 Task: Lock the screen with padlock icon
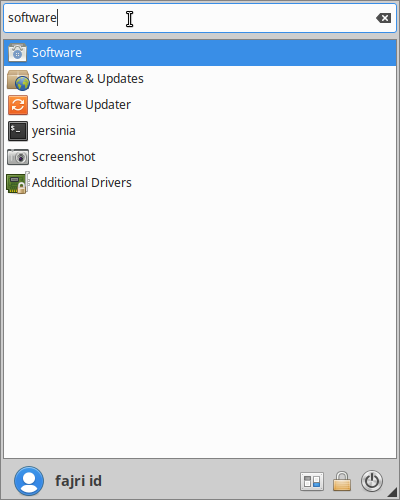(x=342, y=481)
